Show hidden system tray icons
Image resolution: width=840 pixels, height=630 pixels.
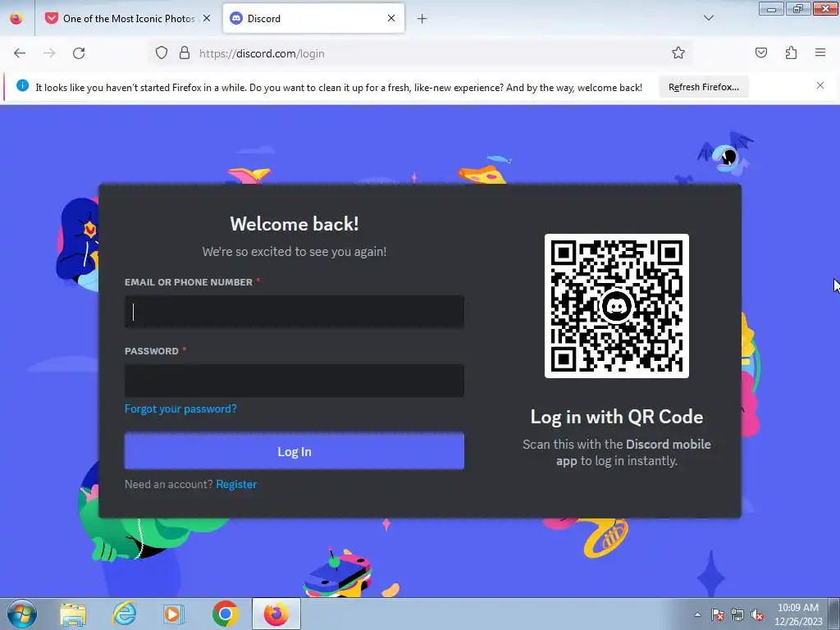697,615
